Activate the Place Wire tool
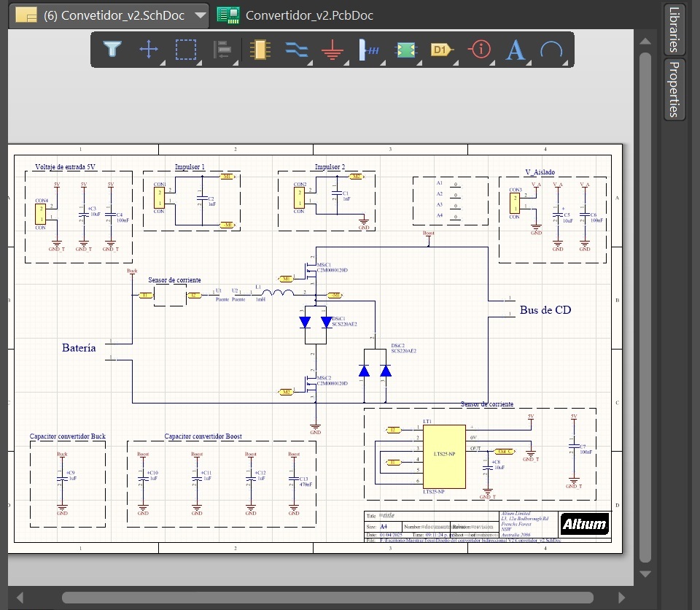This screenshot has height=610, width=700. pyautogui.click(x=295, y=50)
